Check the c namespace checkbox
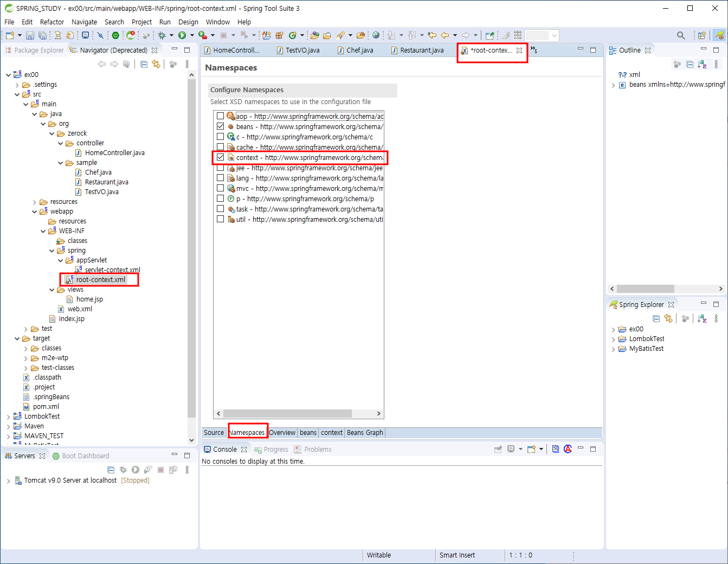Viewport: 728px width, 564px height. tap(220, 137)
